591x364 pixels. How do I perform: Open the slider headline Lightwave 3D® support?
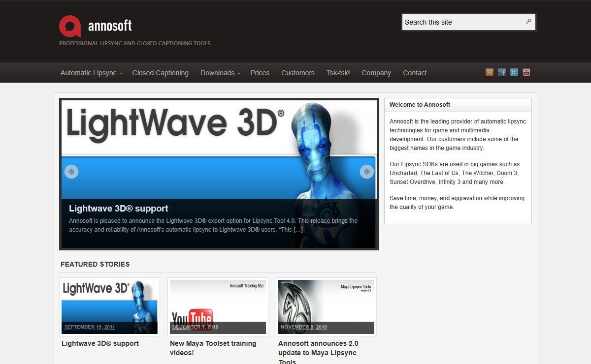point(119,209)
